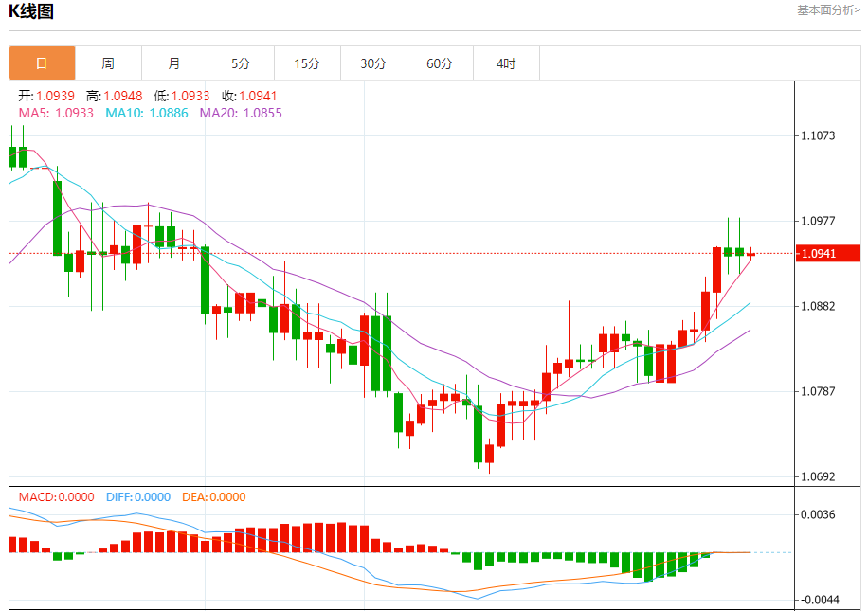
Task: Open the 60分 timeframe tab
Action: tap(440, 63)
